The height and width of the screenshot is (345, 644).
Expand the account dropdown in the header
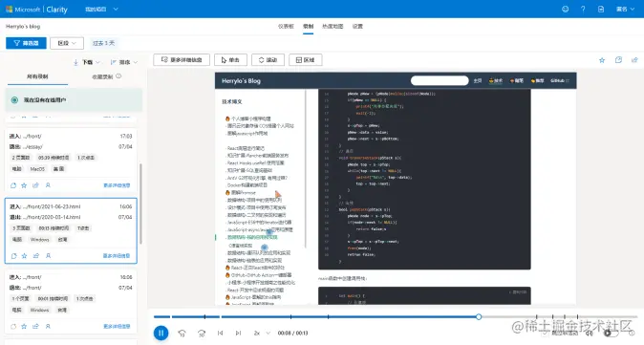(x=625, y=9)
